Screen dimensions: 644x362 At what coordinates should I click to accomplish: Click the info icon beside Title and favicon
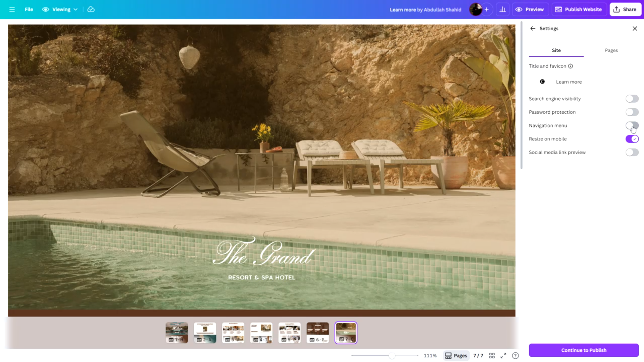click(x=571, y=66)
